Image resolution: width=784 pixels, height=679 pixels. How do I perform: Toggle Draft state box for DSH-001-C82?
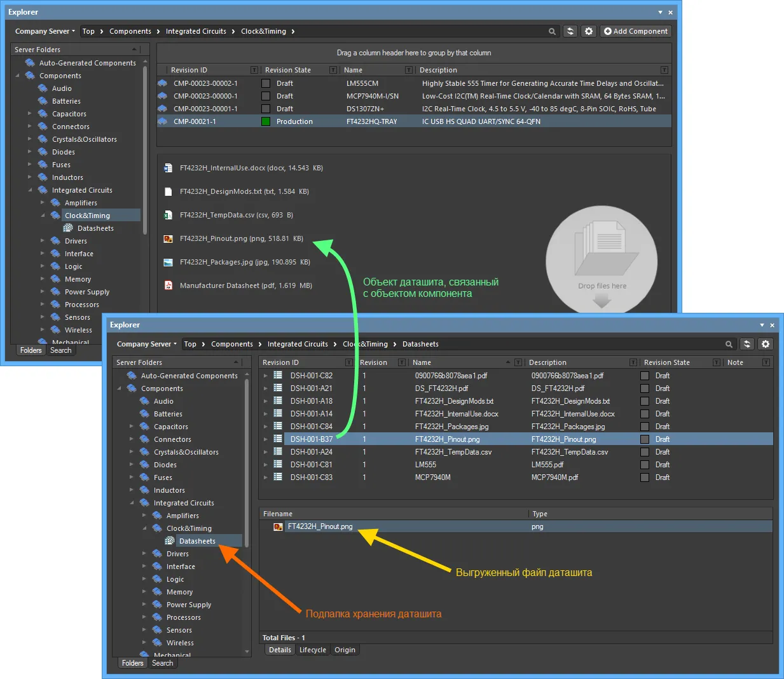(x=645, y=376)
